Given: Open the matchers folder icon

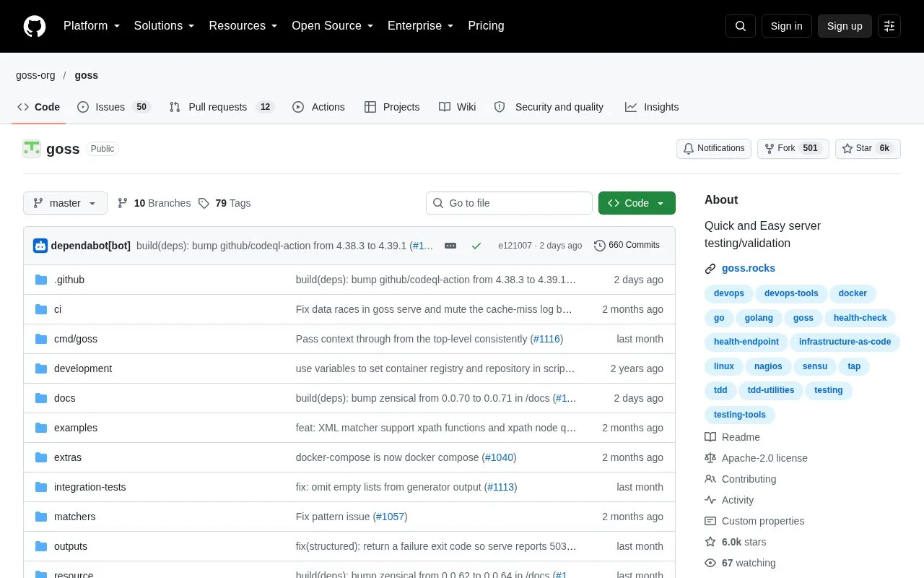Looking at the screenshot, I should point(41,517).
